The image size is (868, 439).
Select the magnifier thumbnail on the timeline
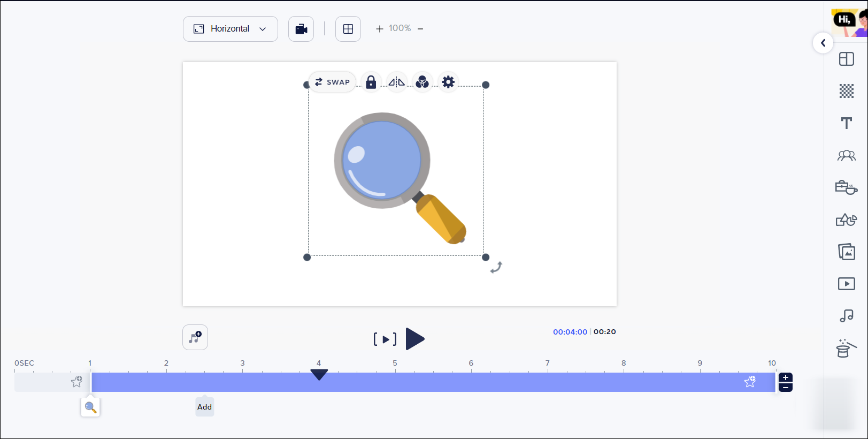90,407
